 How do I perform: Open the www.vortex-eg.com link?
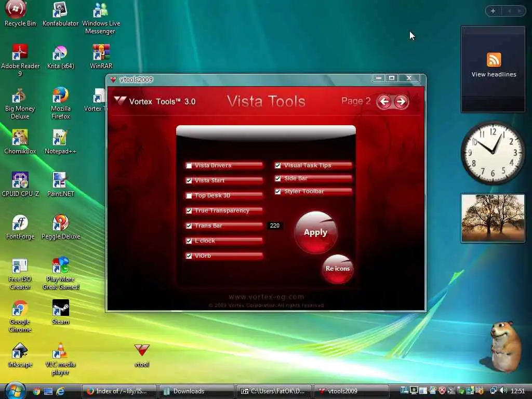click(267, 297)
